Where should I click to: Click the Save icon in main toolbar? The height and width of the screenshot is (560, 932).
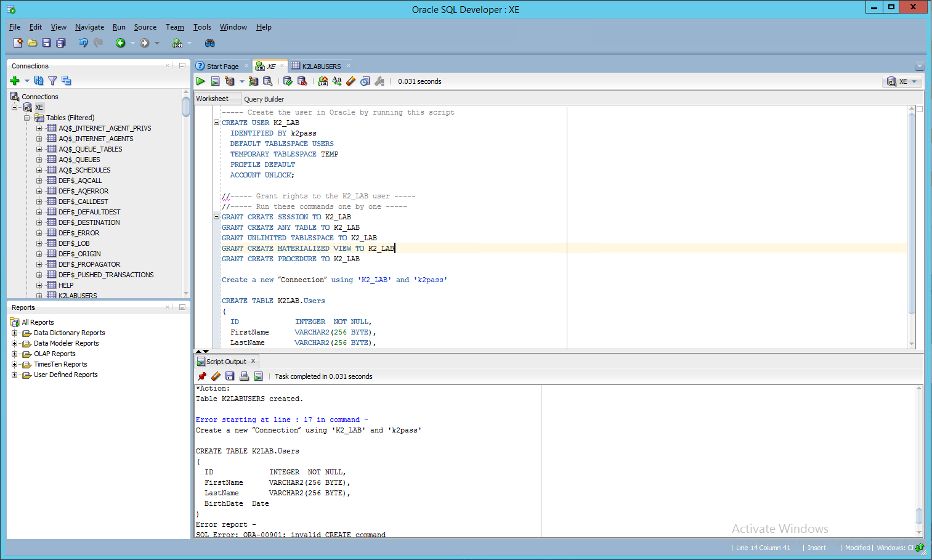coord(46,43)
